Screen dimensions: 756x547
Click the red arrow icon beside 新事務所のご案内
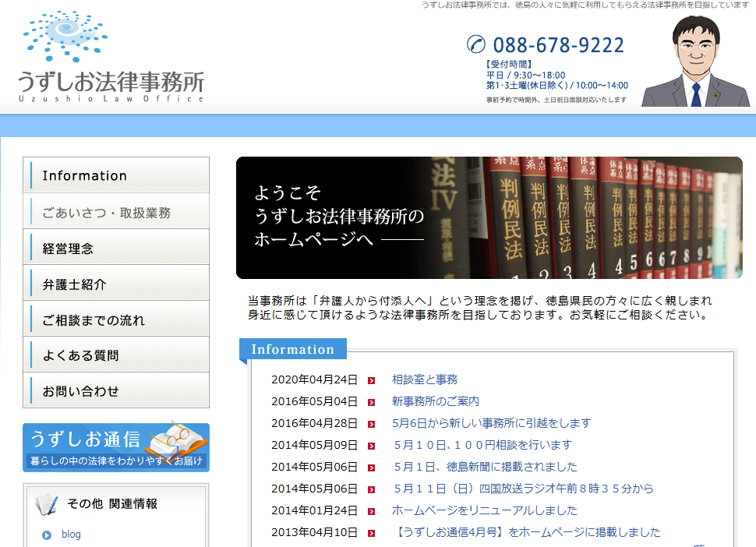pos(372,402)
